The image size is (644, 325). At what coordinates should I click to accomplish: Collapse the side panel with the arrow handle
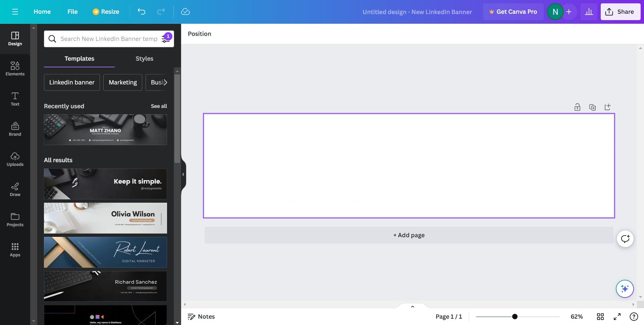coord(183,174)
